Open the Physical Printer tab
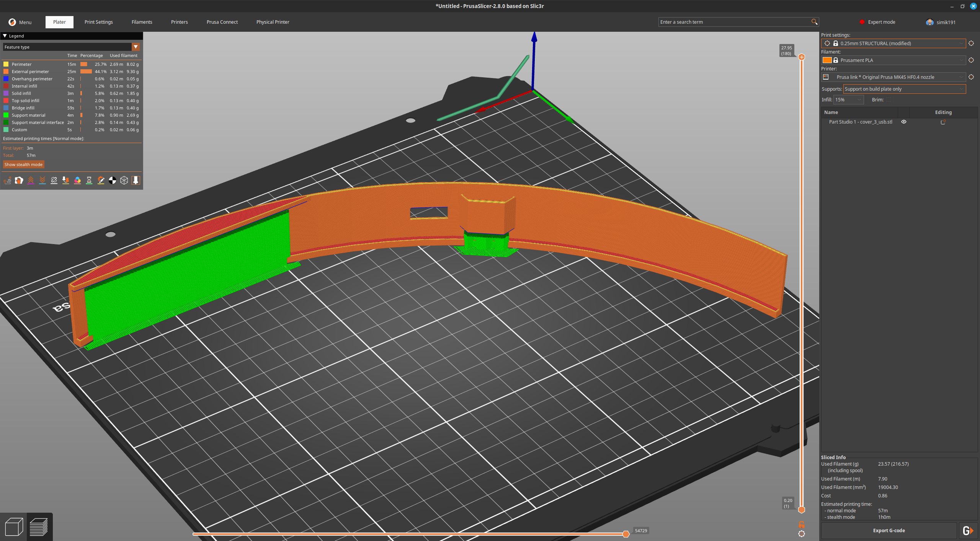 [x=273, y=22]
